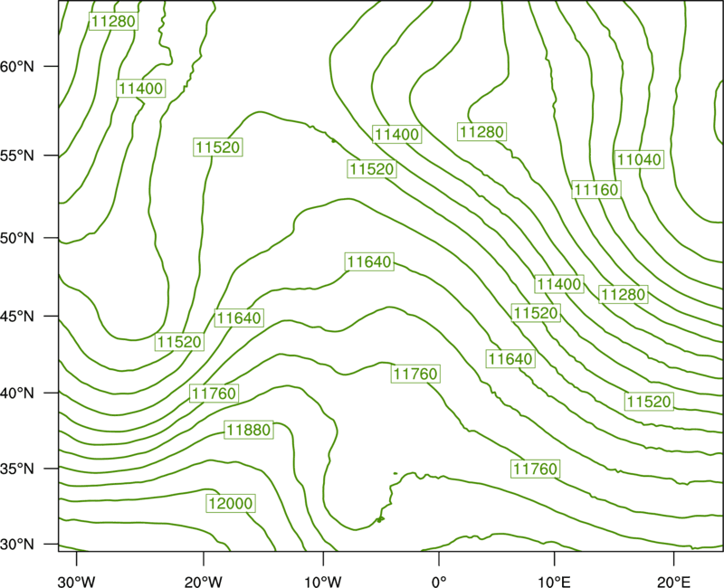724x588 pixels.
Task: Click the 55°N latitude axis label
Action: [17, 156]
